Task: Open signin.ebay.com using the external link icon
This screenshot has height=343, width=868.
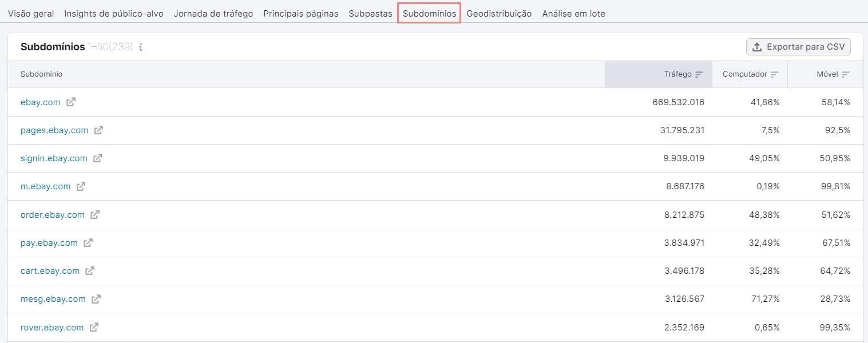Action: pyautogui.click(x=98, y=158)
